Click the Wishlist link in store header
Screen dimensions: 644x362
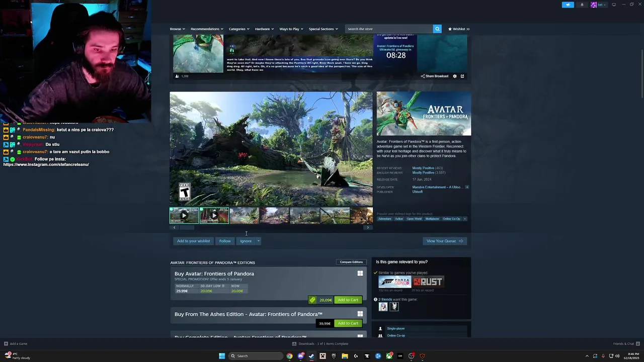459,29
